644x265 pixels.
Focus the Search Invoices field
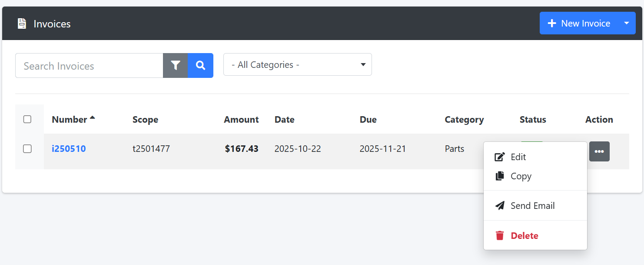pyautogui.click(x=89, y=66)
